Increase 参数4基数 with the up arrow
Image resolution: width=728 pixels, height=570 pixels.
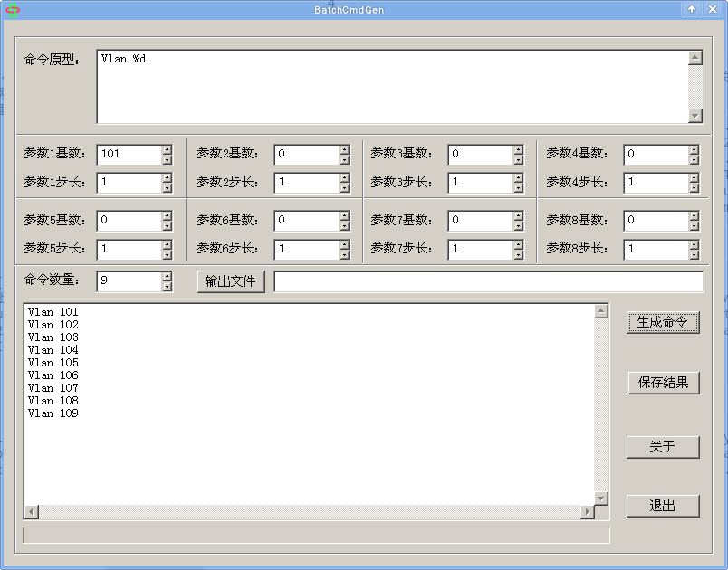[694, 149]
